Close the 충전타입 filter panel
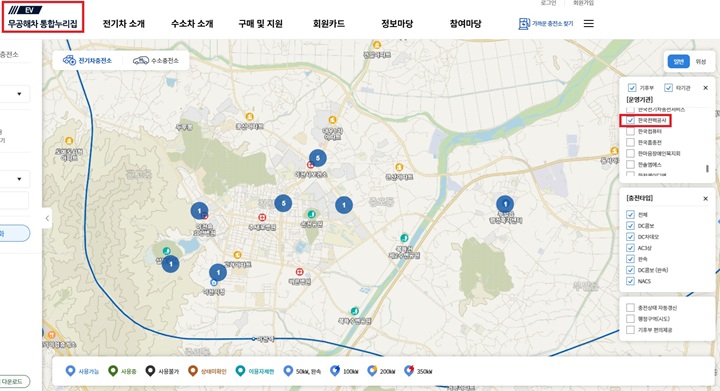 point(705,199)
